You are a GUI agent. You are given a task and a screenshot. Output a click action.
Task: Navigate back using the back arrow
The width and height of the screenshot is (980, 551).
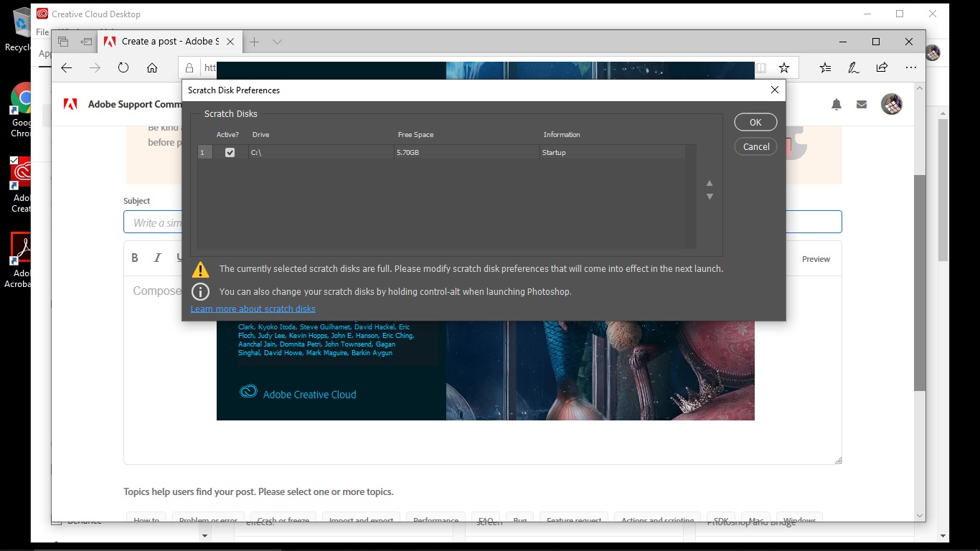pyautogui.click(x=66, y=67)
